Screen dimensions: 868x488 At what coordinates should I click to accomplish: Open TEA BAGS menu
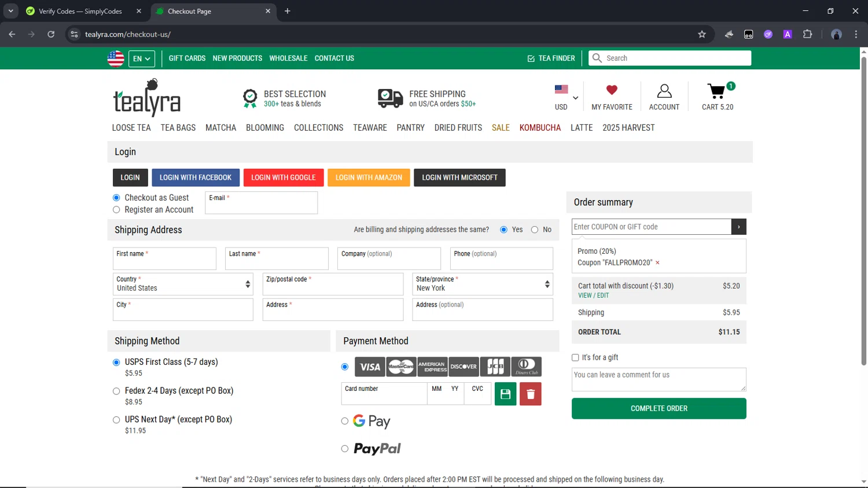pyautogui.click(x=178, y=128)
